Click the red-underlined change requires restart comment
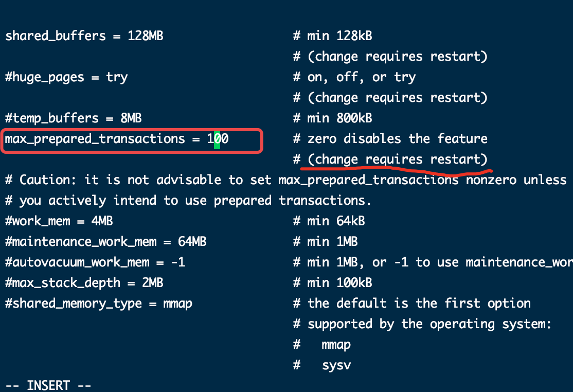Image resolution: width=573 pixels, height=392 pixels. click(x=390, y=159)
